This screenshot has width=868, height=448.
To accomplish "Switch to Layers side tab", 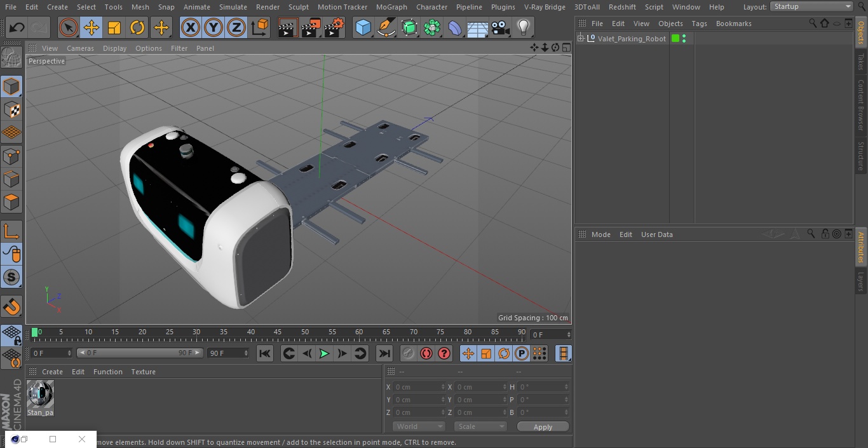I will pos(861,281).
